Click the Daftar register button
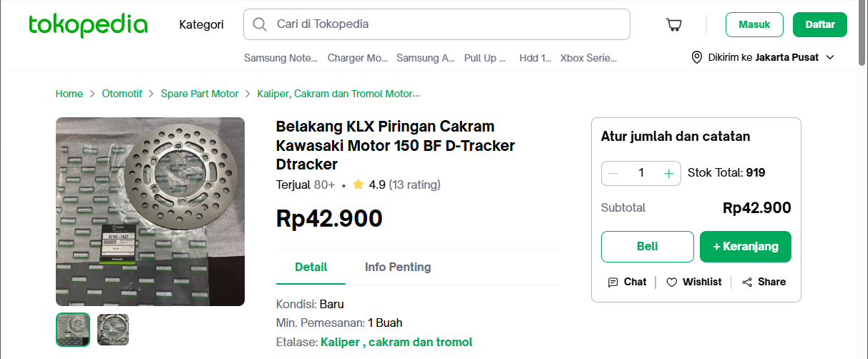The width and height of the screenshot is (868, 359). (819, 24)
